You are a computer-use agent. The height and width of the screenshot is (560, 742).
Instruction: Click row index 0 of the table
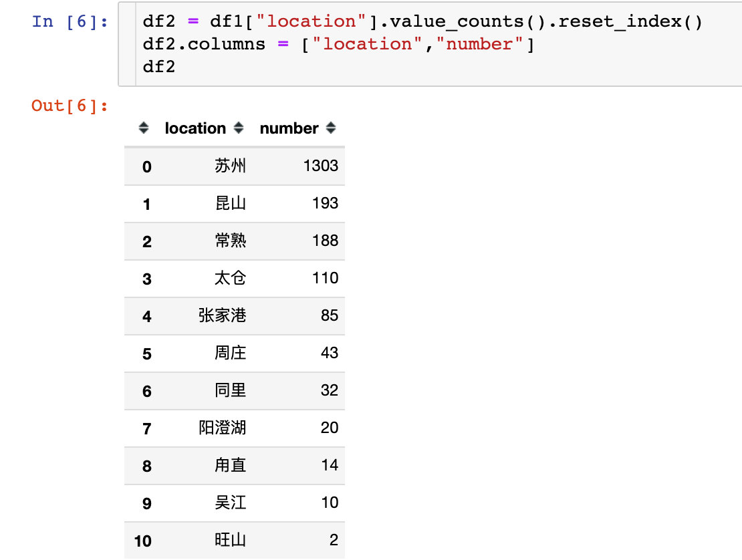pyautogui.click(x=146, y=166)
